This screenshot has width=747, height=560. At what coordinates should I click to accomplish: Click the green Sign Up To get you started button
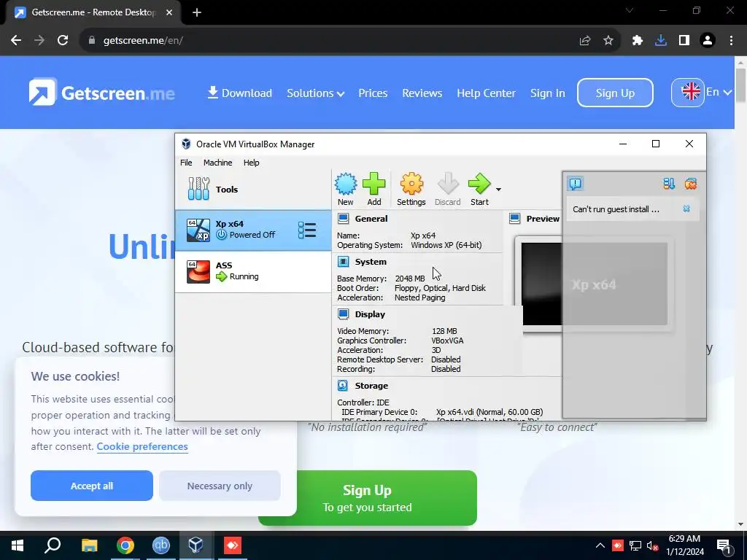pos(368,498)
